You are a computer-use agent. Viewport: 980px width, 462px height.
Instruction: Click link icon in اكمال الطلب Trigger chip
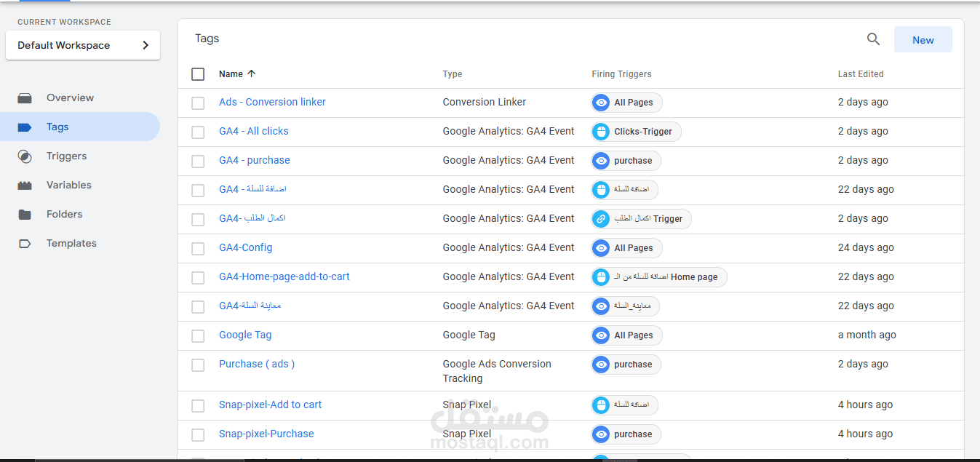[x=601, y=219]
